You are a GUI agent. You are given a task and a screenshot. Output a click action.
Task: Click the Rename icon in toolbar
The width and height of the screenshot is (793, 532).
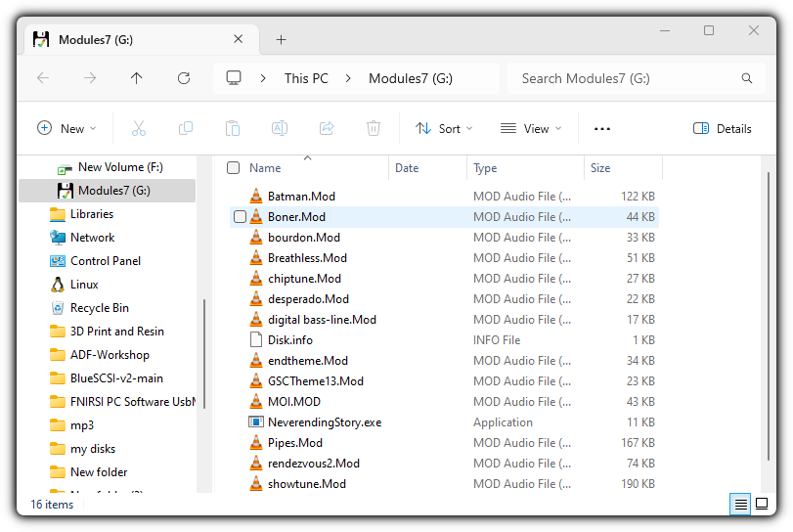pyautogui.click(x=280, y=128)
